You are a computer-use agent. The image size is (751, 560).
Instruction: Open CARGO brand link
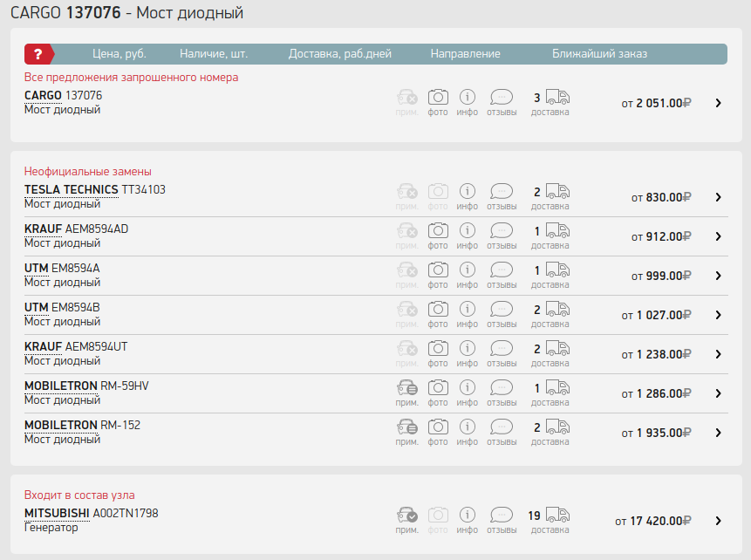coord(43,95)
